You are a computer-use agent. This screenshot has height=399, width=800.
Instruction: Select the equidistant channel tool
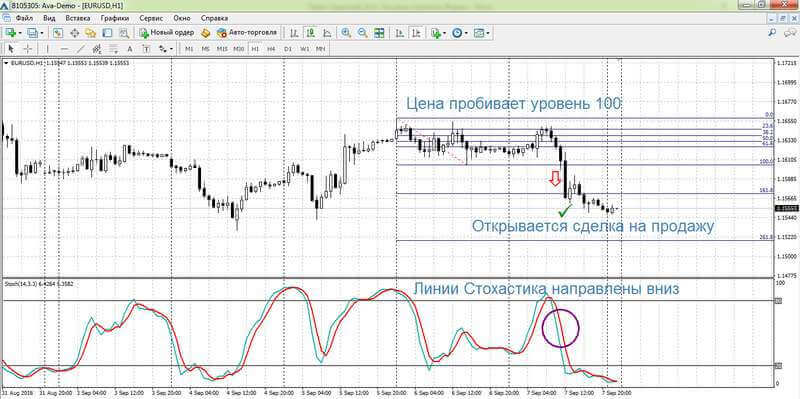point(97,48)
